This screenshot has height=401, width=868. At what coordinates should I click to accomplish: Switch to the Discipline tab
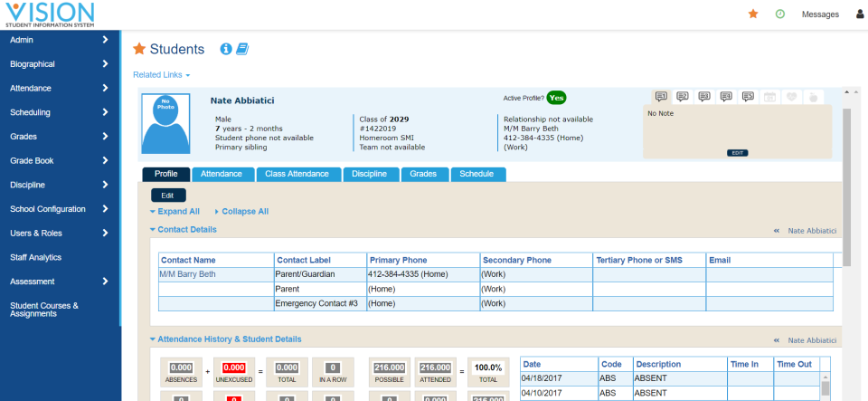coord(369,174)
